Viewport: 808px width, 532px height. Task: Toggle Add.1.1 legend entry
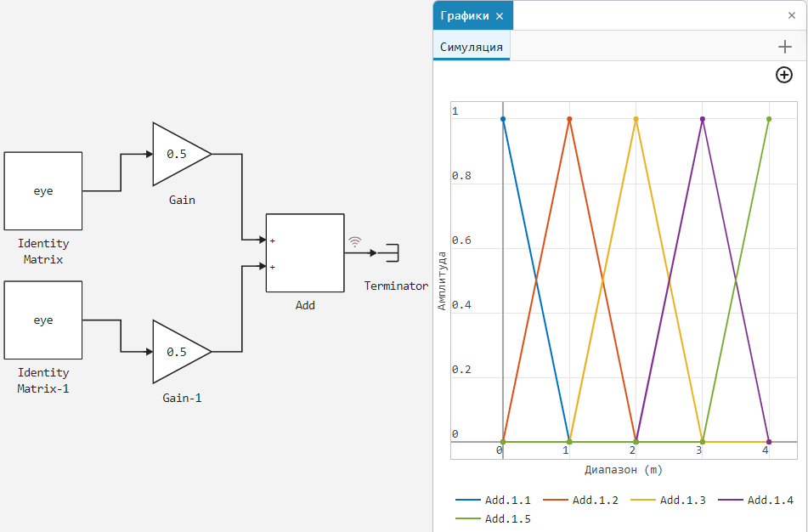[x=493, y=500]
